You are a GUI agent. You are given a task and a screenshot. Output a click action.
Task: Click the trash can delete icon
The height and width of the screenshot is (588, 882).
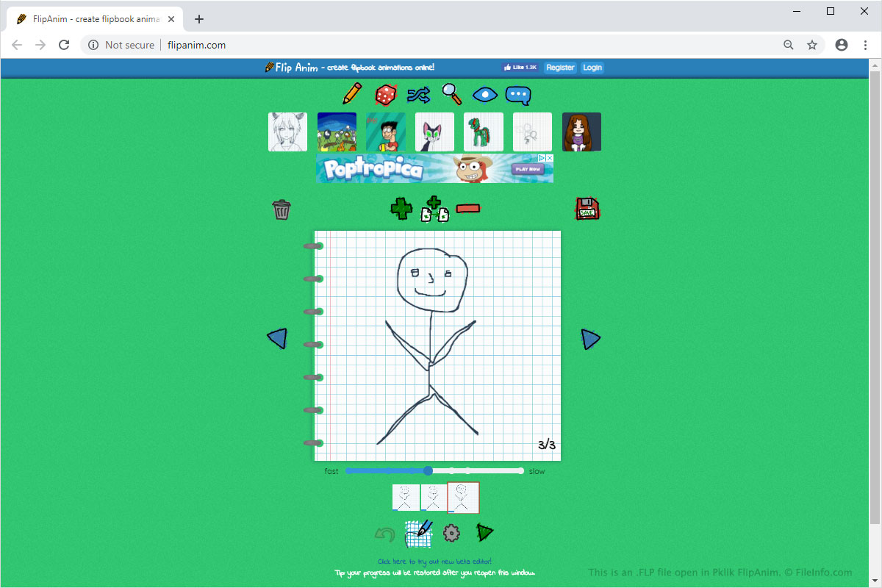(x=282, y=209)
